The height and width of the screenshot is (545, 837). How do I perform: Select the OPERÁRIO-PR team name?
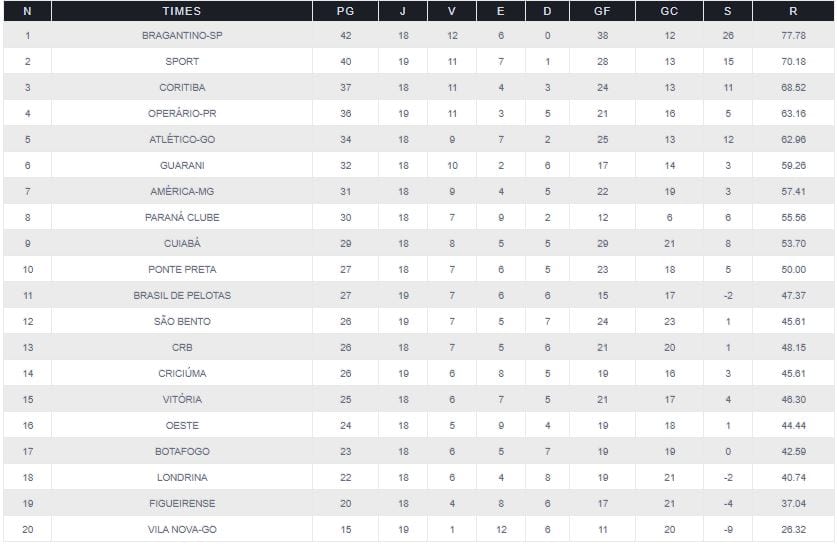click(181, 113)
